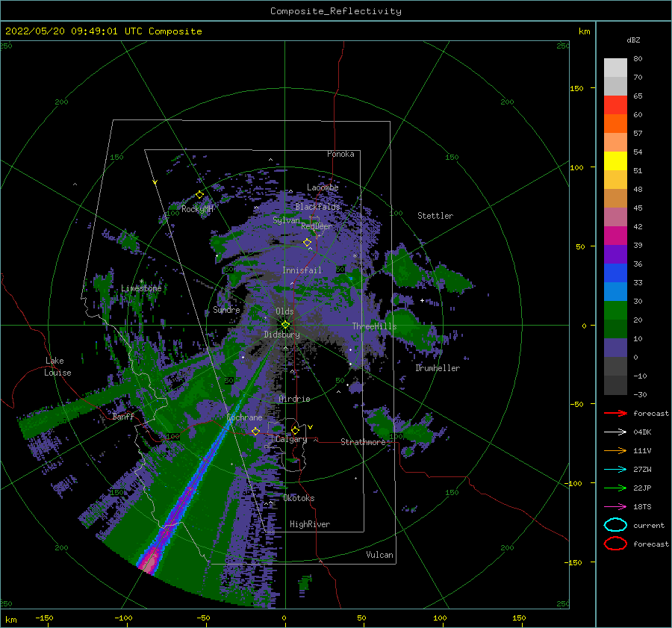Click the red forecast arrow legend icon
Viewport: 672px width, 628px height.
coord(615,413)
